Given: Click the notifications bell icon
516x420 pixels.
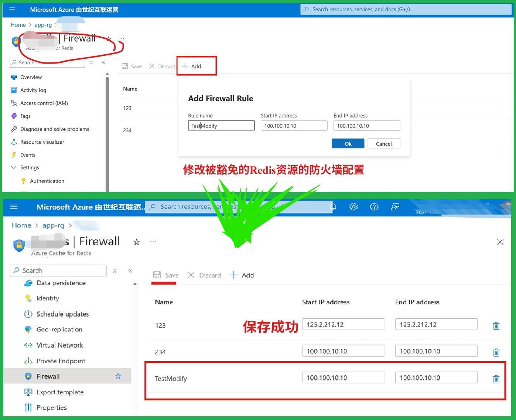Looking at the screenshot, I should (333, 207).
